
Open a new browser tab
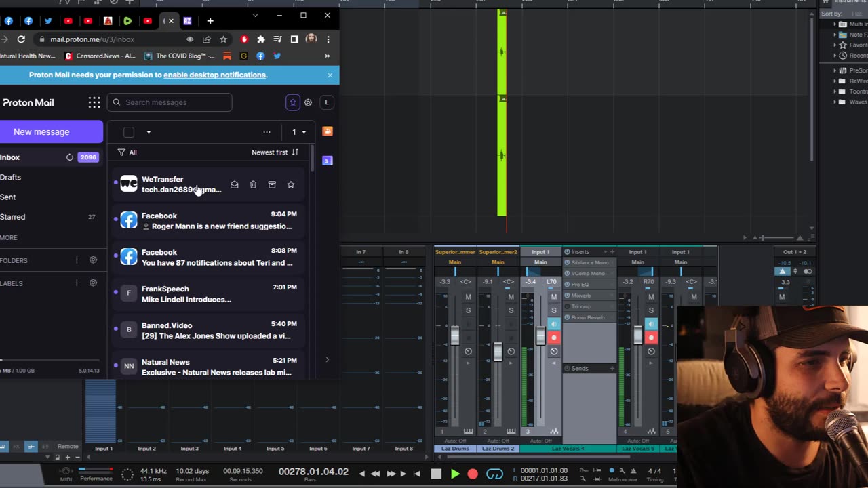click(x=210, y=21)
